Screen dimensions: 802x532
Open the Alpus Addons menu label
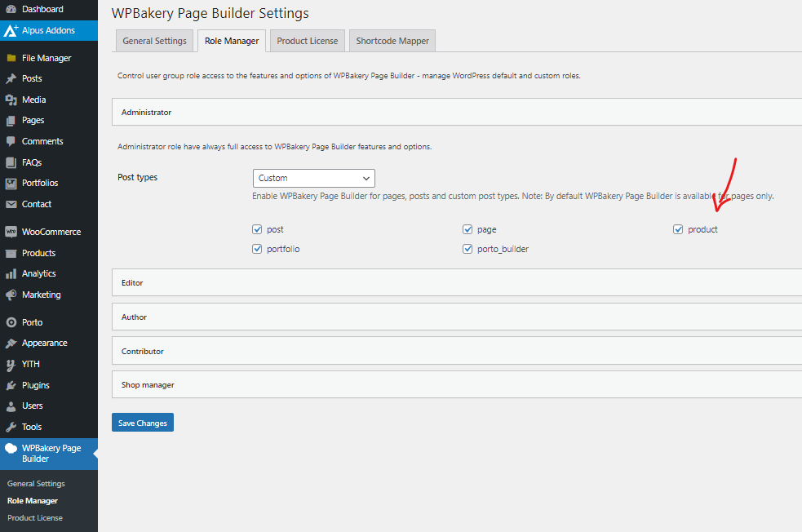coord(49,31)
